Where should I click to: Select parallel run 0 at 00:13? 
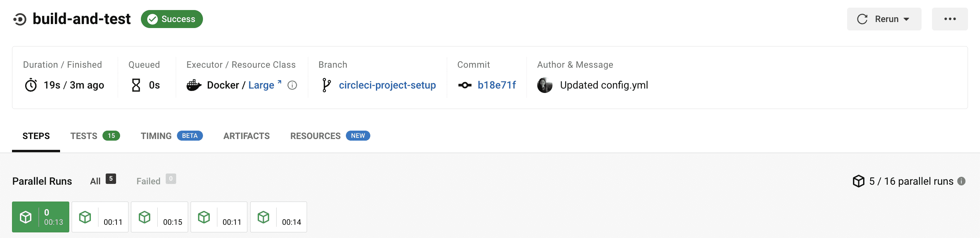tap(40, 217)
